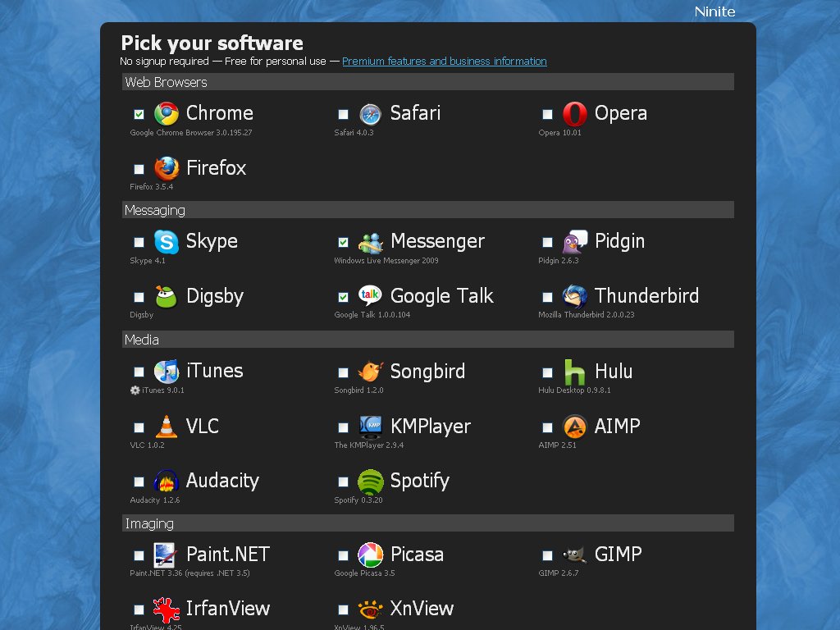Click the Songbird icon
The width and height of the screenshot is (840, 630).
tap(370, 372)
